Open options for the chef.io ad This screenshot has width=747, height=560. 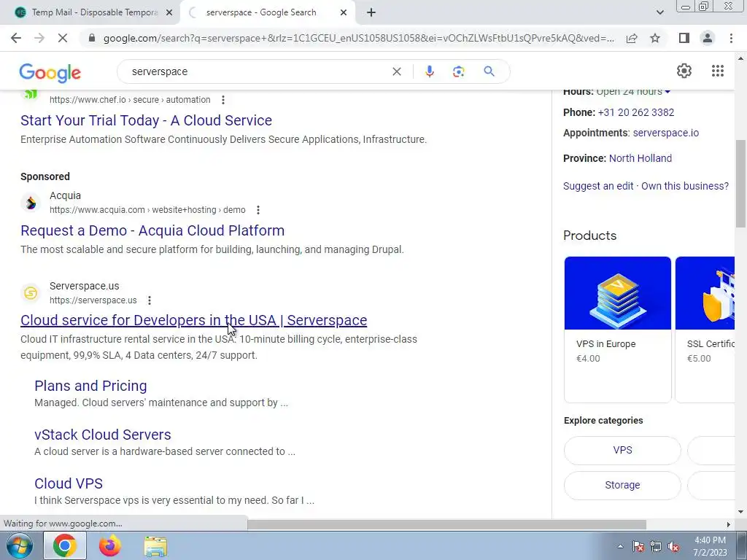tap(223, 99)
